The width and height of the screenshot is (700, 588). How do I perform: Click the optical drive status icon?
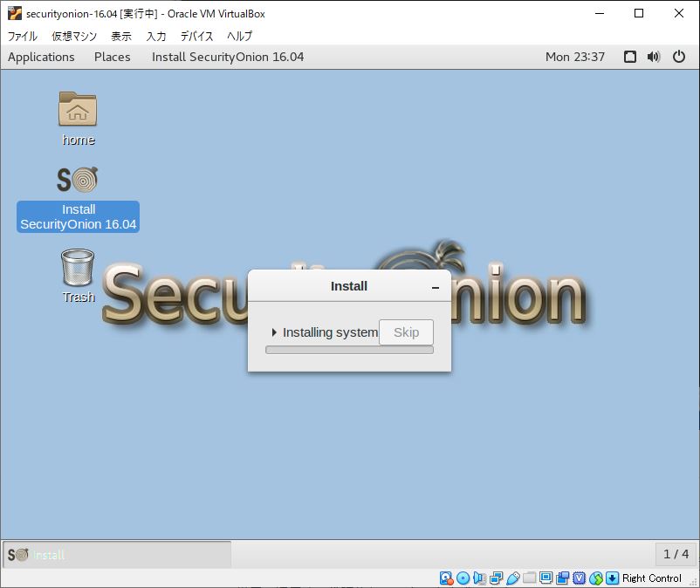(463, 578)
